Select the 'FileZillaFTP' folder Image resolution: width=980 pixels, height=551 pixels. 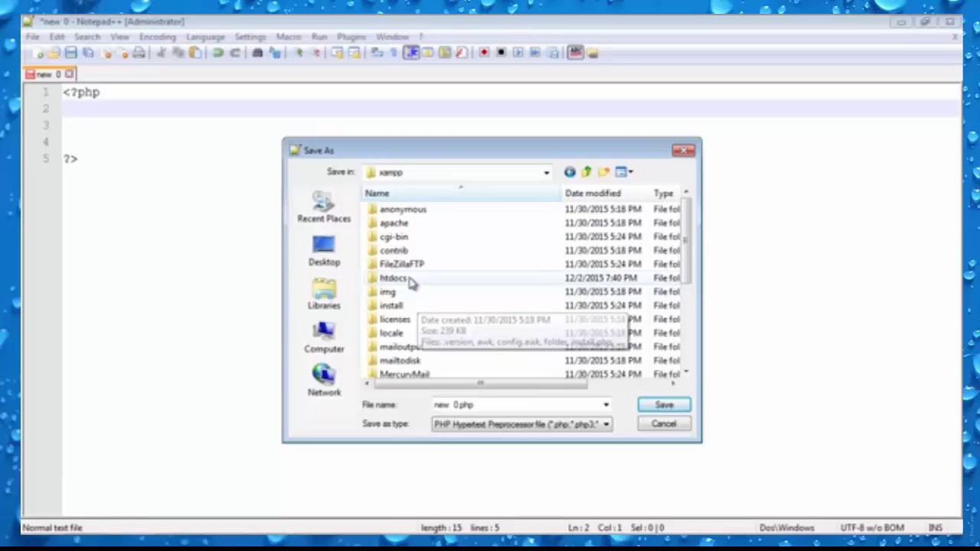pyautogui.click(x=401, y=264)
